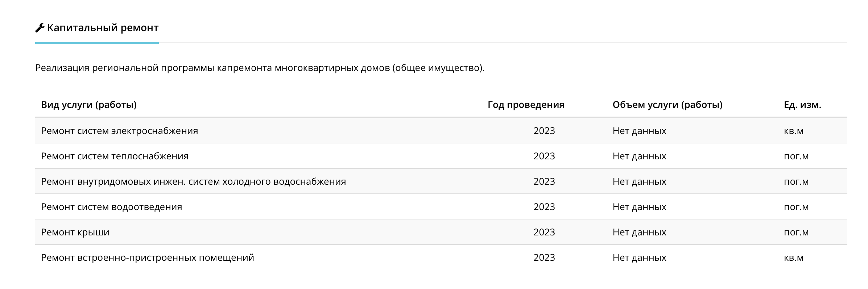Click the wrench icon beside Капитальный ремонт
Screen dimensions: 868x289
coord(40,28)
